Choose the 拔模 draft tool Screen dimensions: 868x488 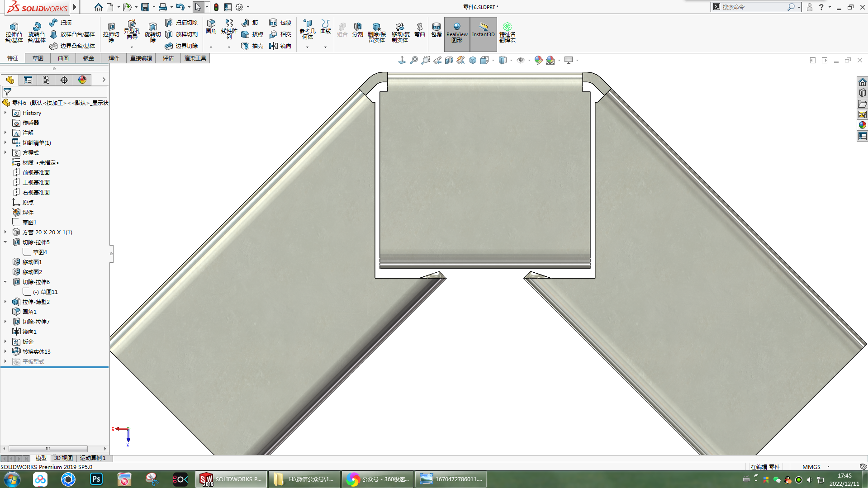pyautogui.click(x=252, y=34)
